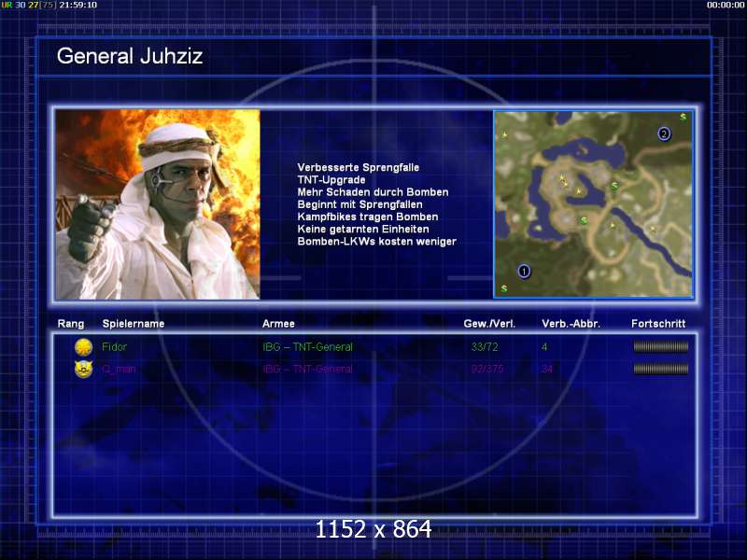Viewport: 747px width, 560px height.
Task: Click the terrain minimap preview
Action: [x=593, y=204]
